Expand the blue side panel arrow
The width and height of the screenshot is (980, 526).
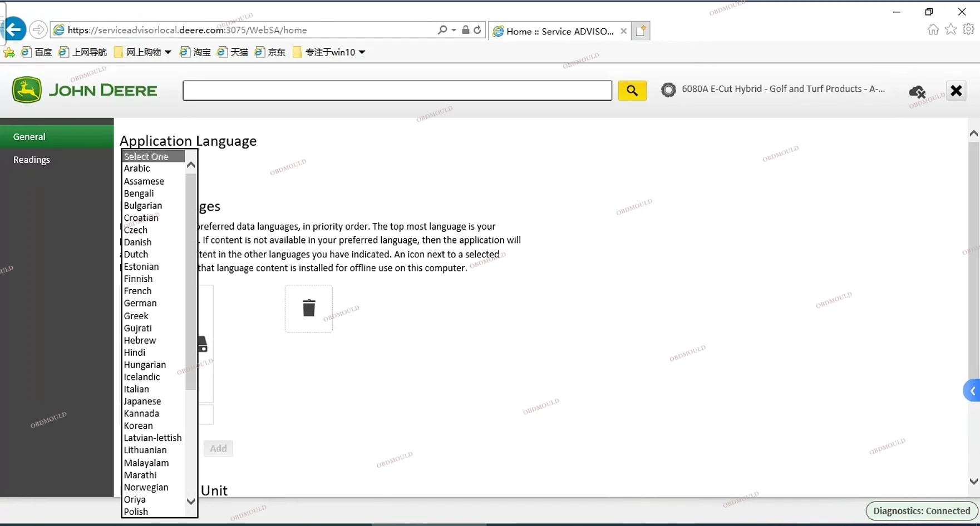tap(972, 391)
